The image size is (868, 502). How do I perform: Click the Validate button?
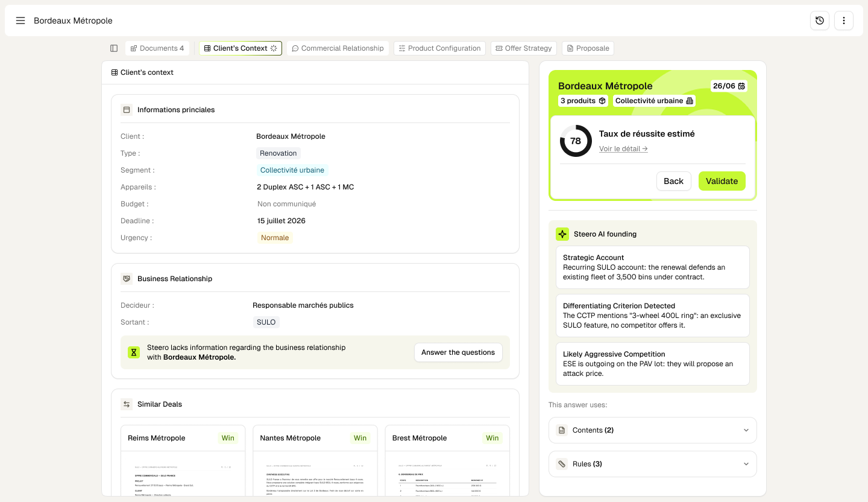point(722,181)
